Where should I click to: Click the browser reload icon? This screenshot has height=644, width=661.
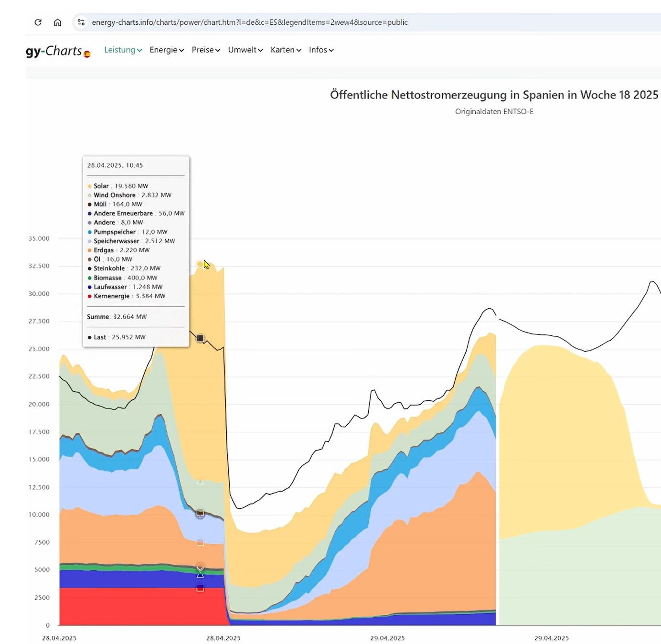(x=38, y=22)
